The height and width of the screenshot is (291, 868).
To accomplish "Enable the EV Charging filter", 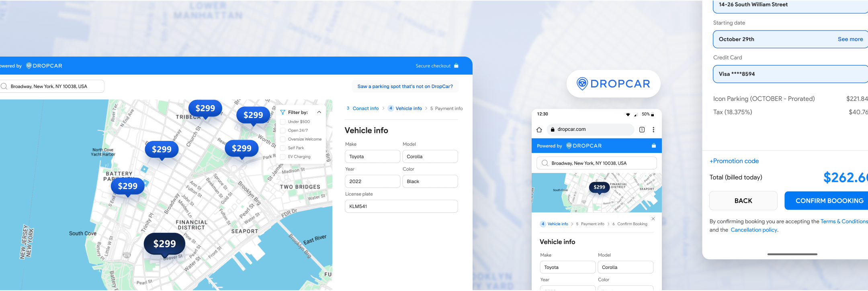I will coord(283,157).
